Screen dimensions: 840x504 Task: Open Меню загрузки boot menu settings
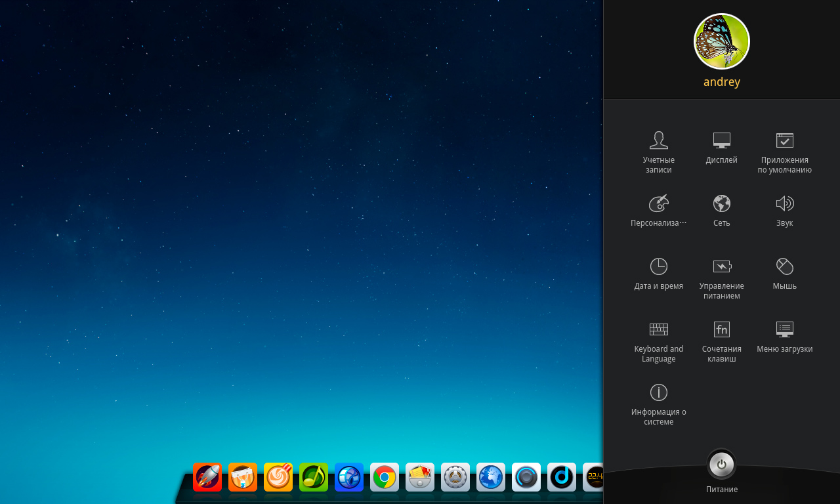click(x=784, y=336)
